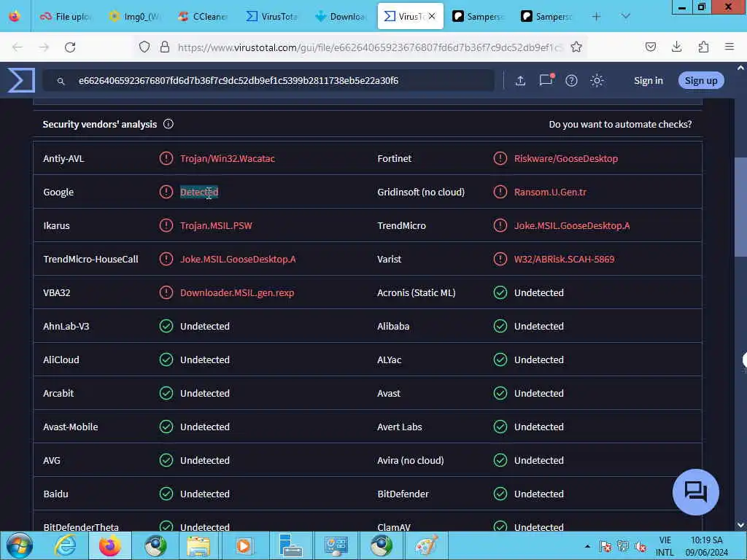Click the Downloader.MSIL.gen.rexp detection text
Viewport: 747px width, 560px height.
click(237, 293)
